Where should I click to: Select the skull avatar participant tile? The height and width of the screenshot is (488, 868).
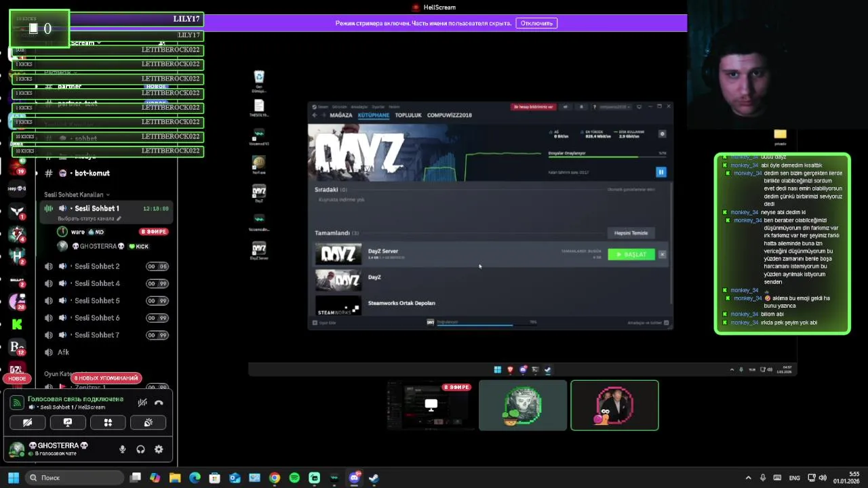tap(523, 405)
